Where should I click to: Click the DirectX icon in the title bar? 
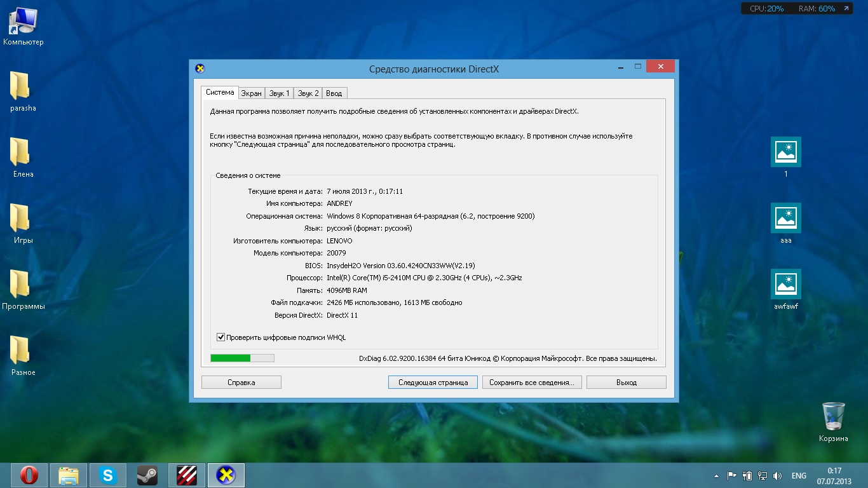(x=200, y=69)
